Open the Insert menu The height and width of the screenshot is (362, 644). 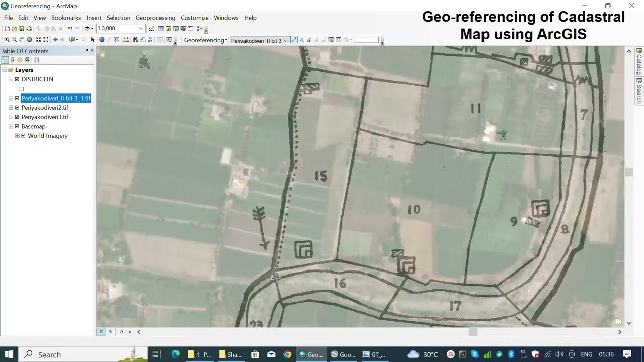click(x=94, y=18)
